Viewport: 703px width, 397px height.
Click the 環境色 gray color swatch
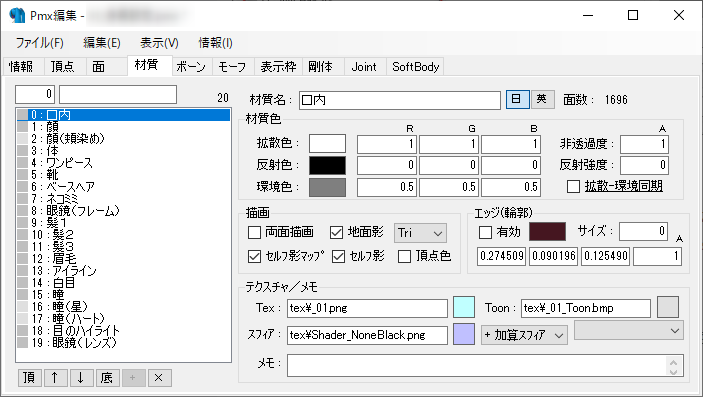coord(327,187)
